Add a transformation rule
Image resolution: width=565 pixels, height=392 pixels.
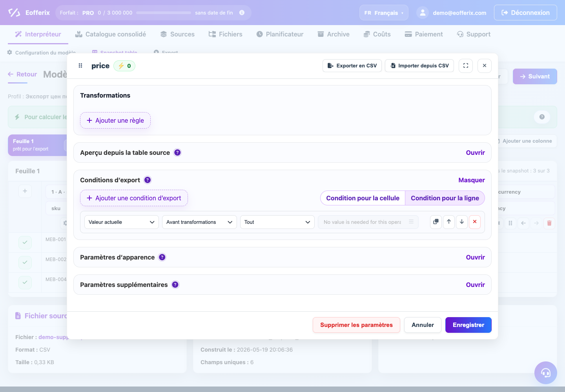[x=115, y=120]
